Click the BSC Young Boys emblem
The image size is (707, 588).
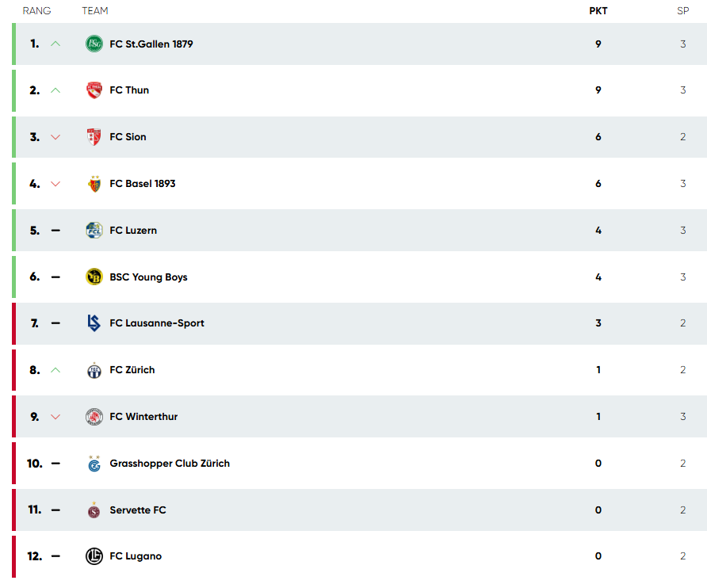pyautogui.click(x=94, y=277)
